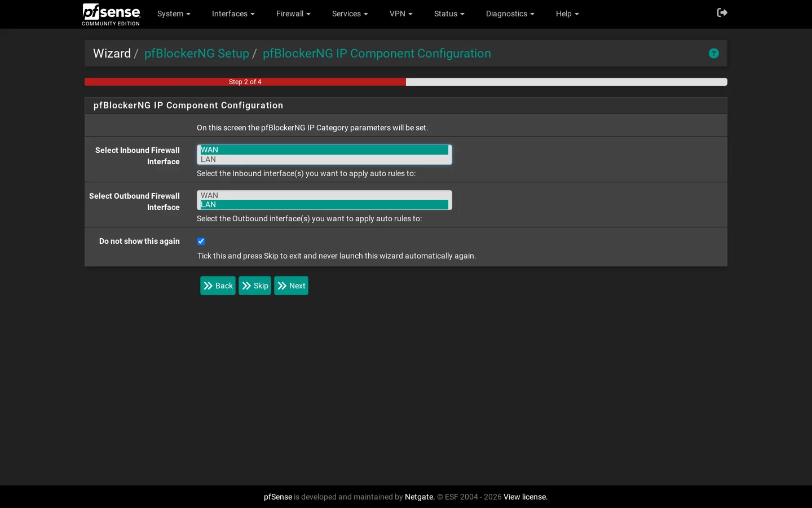The width and height of the screenshot is (812, 508).
Task: Click the pfSense link in the footer
Action: point(278,497)
